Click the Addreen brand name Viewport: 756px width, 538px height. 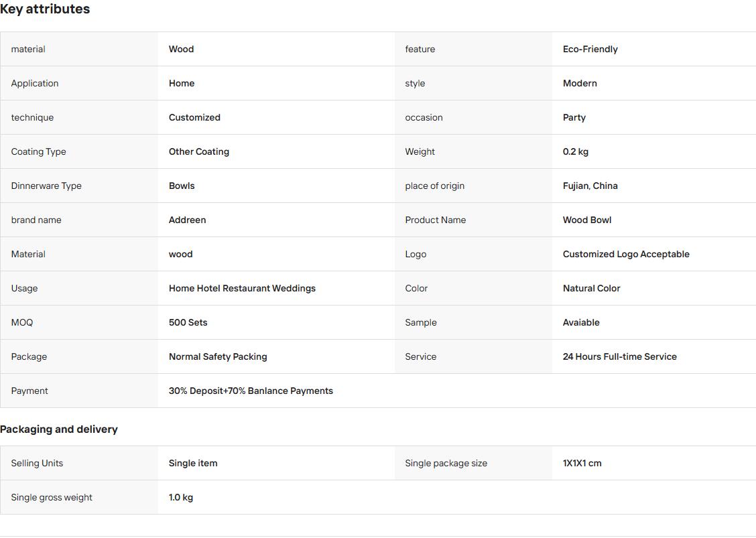187,220
